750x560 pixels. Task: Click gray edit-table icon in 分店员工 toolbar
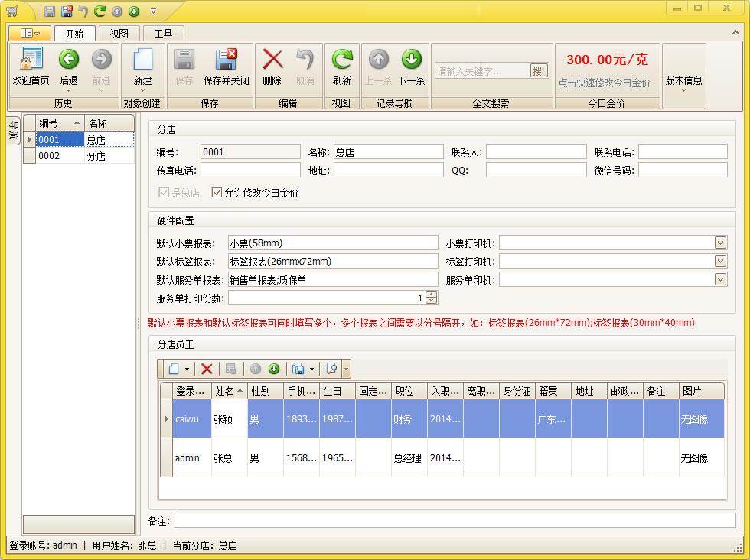click(x=231, y=369)
